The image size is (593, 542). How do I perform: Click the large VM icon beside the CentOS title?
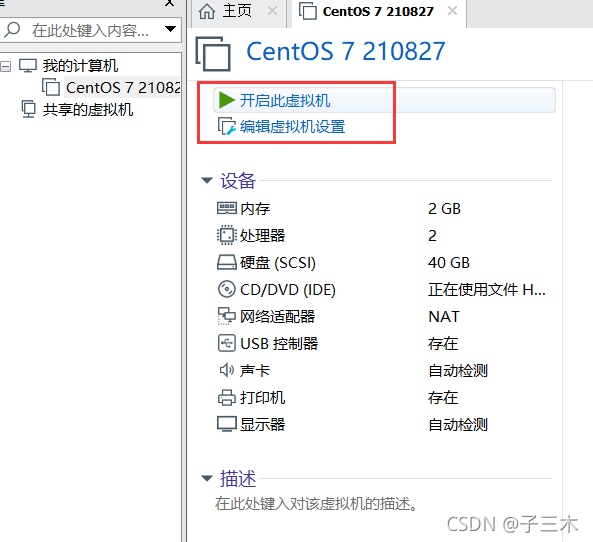coord(213,54)
